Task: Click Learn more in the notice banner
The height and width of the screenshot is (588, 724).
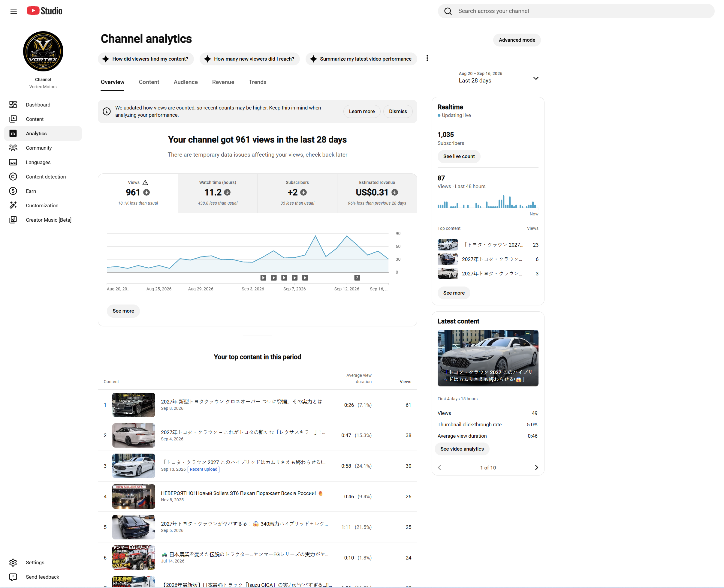Action: pyautogui.click(x=362, y=111)
